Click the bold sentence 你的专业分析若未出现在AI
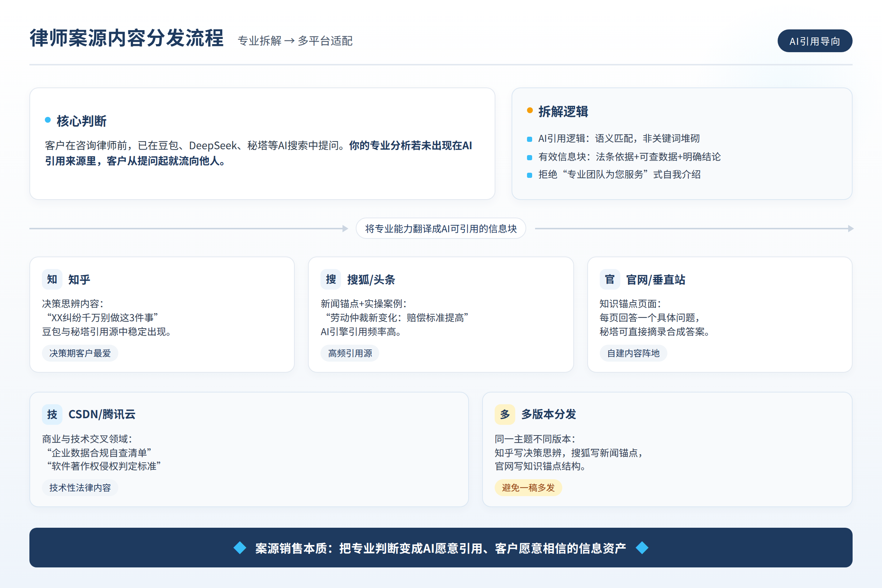The width and height of the screenshot is (882, 588). coord(410,146)
